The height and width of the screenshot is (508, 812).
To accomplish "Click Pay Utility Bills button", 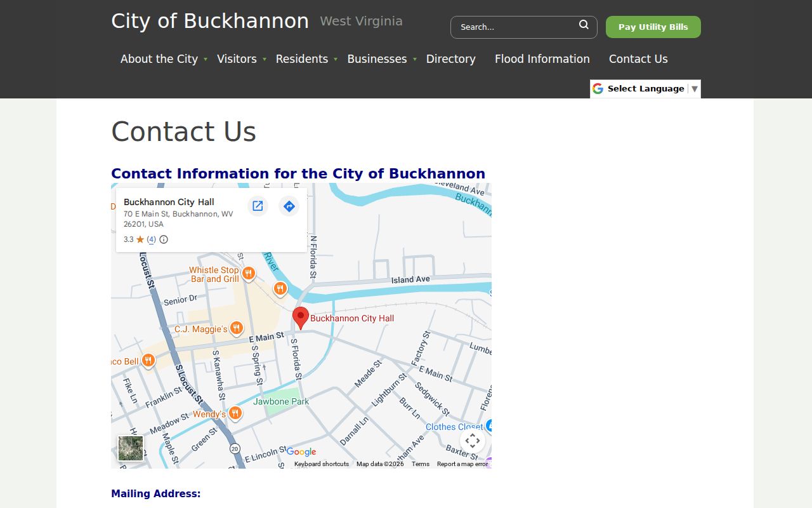I will pyautogui.click(x=653, y=27).
